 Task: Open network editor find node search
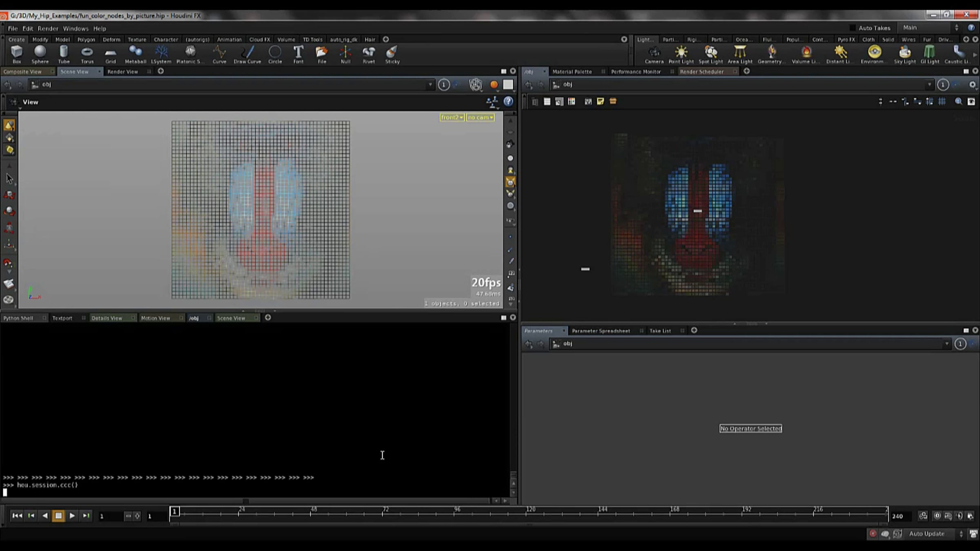coord(958,102)
